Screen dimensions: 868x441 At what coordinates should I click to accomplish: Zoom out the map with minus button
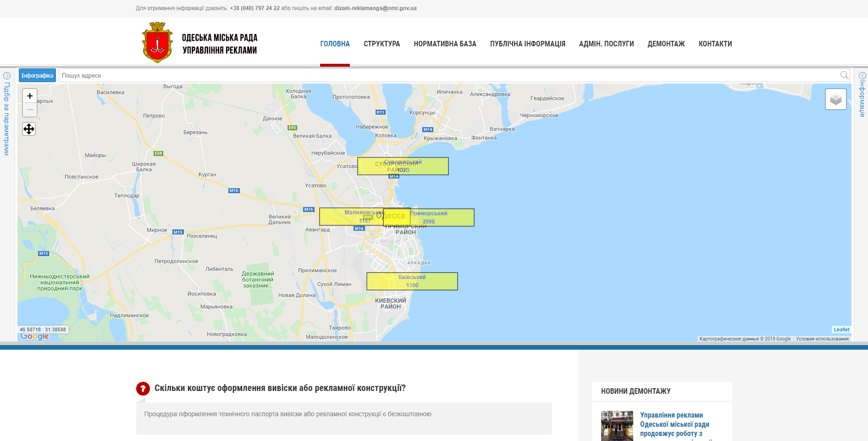tap(30, 110)
